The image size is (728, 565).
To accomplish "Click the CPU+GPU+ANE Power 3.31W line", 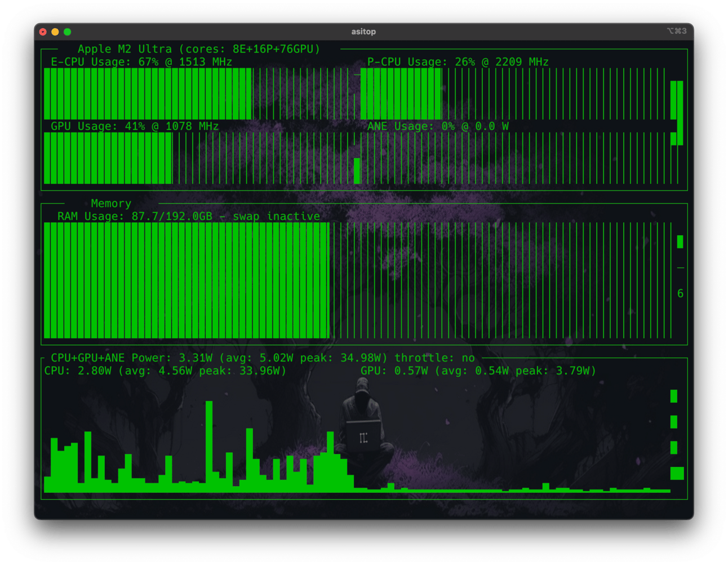I will pyautogui.click(x=263, y=358).
